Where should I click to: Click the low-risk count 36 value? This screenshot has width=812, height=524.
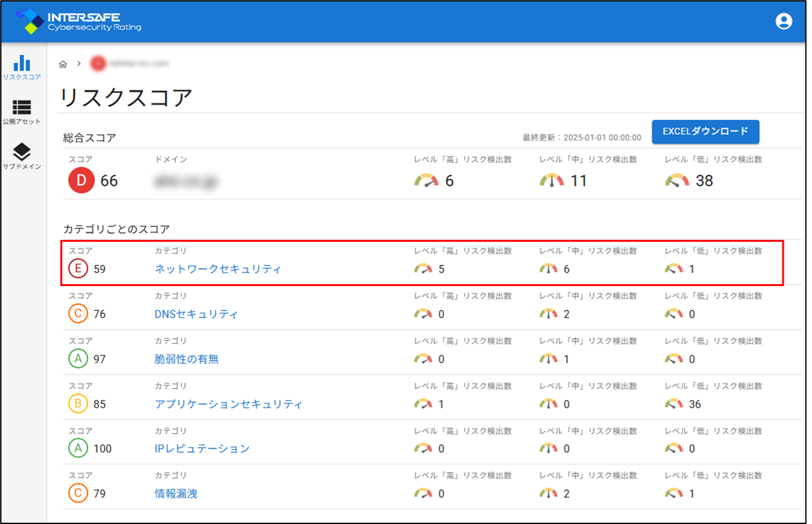[695, 404]
